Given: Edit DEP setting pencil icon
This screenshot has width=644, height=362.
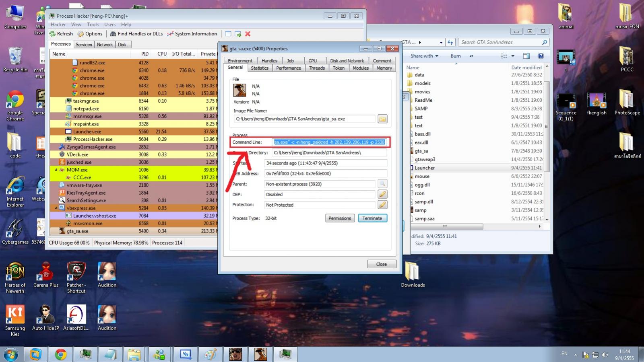Looking at the screenshot, I should tap(382, 194).
